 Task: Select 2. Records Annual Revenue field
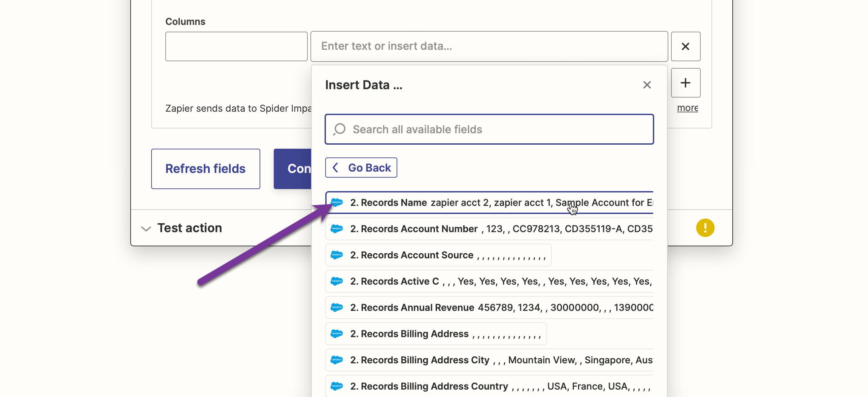point(489,308)
